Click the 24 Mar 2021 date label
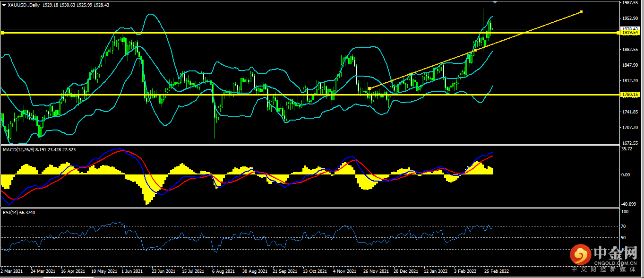644x278 pixels. click(x=42, y=271)
